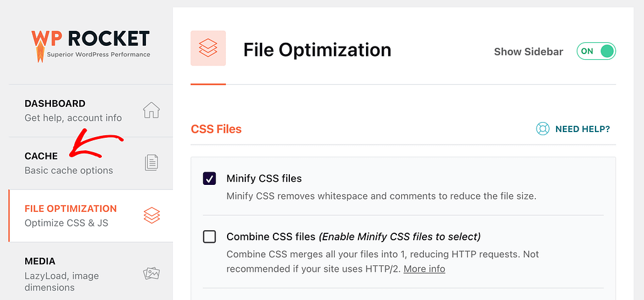Click the CSS Files section heading
The height and width of the screenshot is (300, 644).
click(x=216, y=129)
